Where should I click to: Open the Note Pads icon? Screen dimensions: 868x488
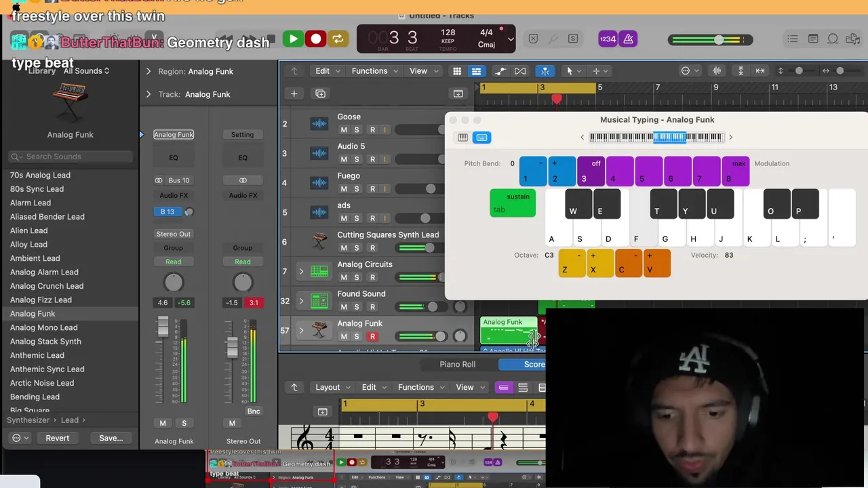click(x=813, y=39)
